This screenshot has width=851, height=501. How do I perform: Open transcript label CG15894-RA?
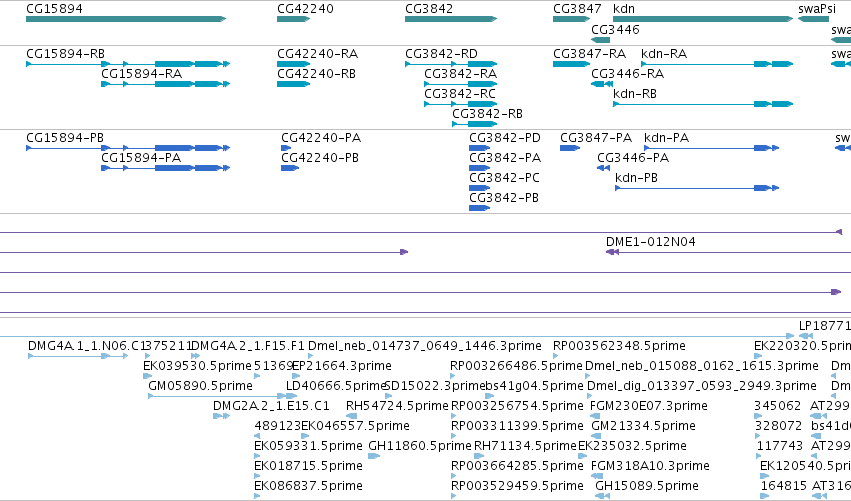(141, 74)
